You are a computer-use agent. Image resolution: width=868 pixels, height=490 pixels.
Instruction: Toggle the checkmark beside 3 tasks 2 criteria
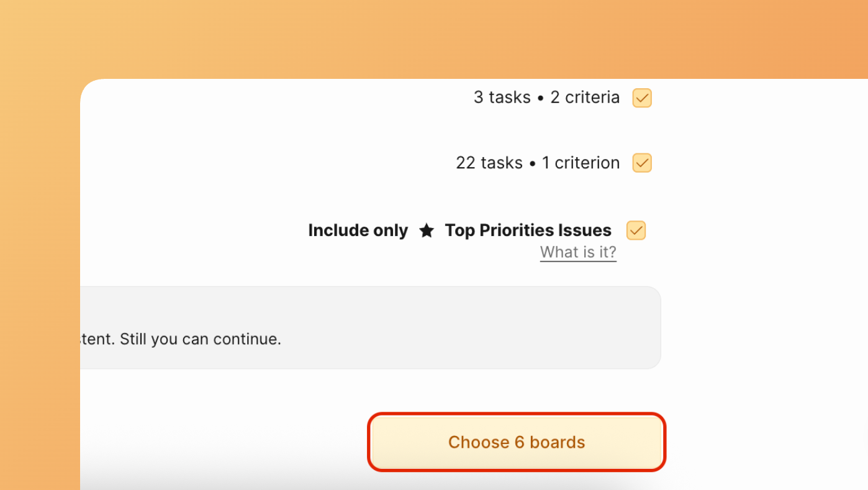641,98
